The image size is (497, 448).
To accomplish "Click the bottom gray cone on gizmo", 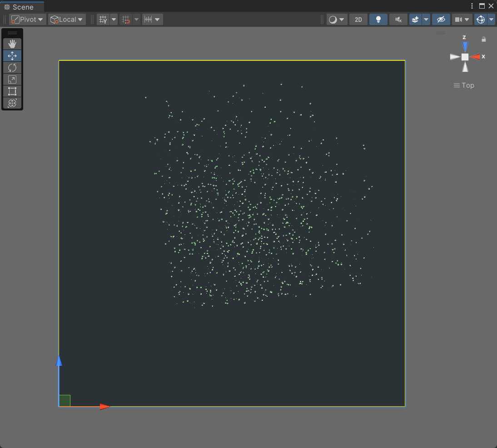I will point(465,67).
